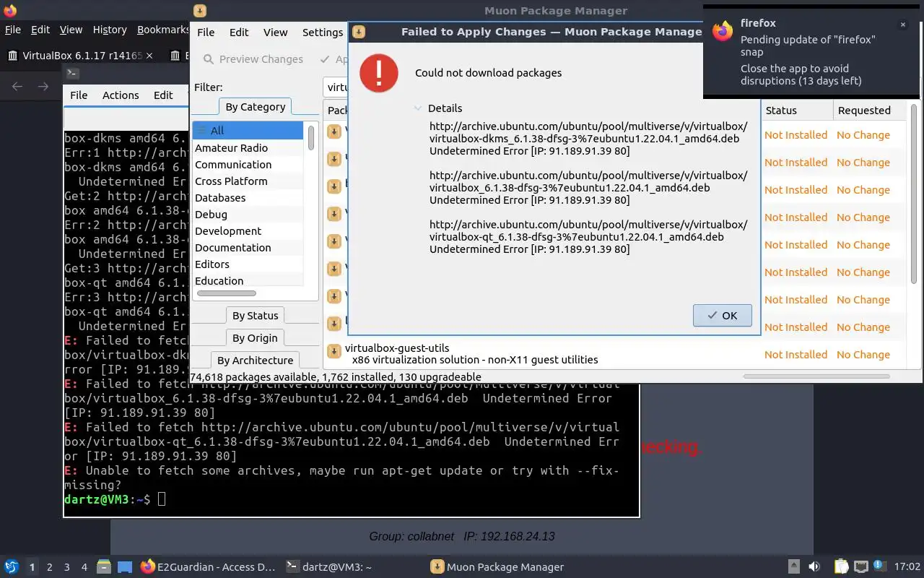Click the Firefox back arrow

pyautogui.click(x=17, y=87)
